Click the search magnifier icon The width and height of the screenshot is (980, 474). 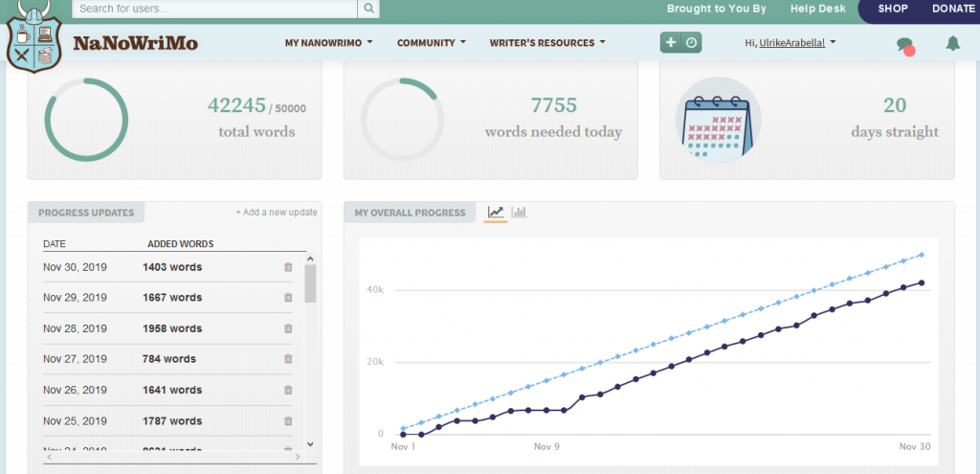click(x=368, y=9)
